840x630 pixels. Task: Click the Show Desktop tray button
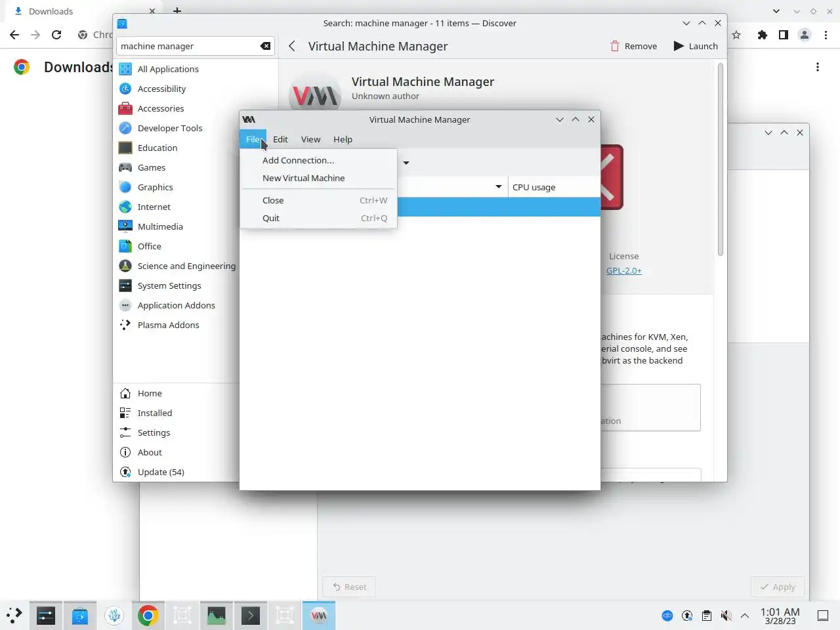pyautogui.click(x=823, y=616)
